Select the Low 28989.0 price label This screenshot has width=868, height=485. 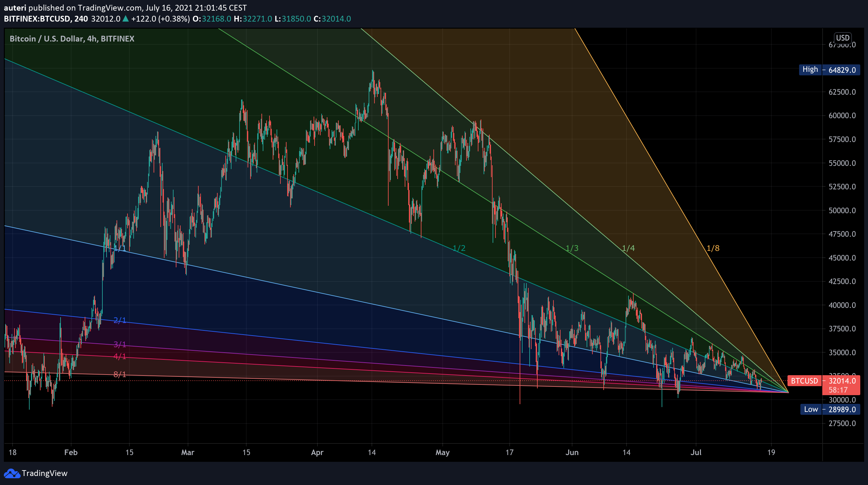pyautogui.click(x=830, y=409)
